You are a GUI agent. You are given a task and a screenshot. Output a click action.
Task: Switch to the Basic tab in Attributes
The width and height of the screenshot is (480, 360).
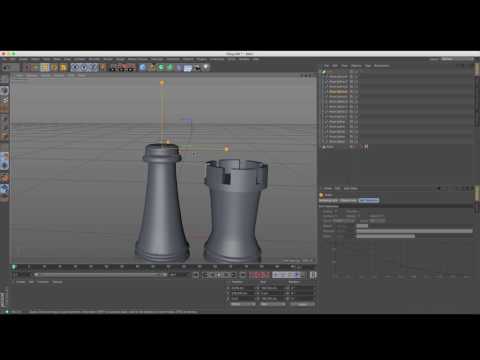pyautogui.click(x=328, y=200)
